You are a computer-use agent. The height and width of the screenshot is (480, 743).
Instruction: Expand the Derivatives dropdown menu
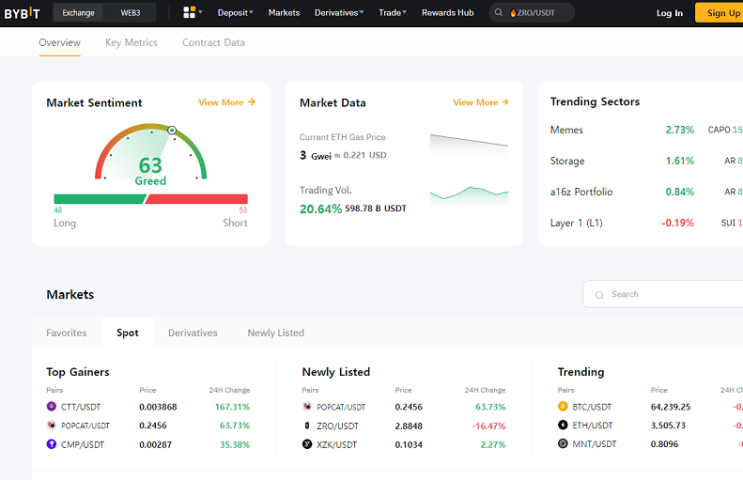339,13
